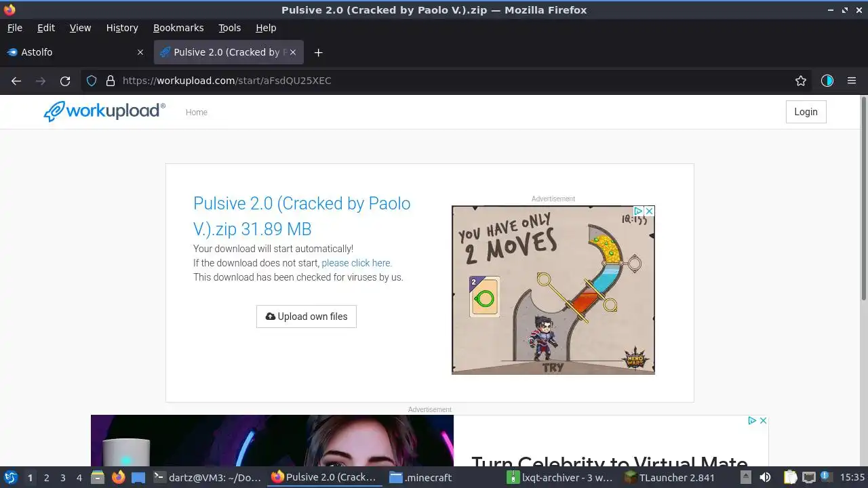Click the workupload logo
This screenshot has height=488, width=868.
pos(104,111)
